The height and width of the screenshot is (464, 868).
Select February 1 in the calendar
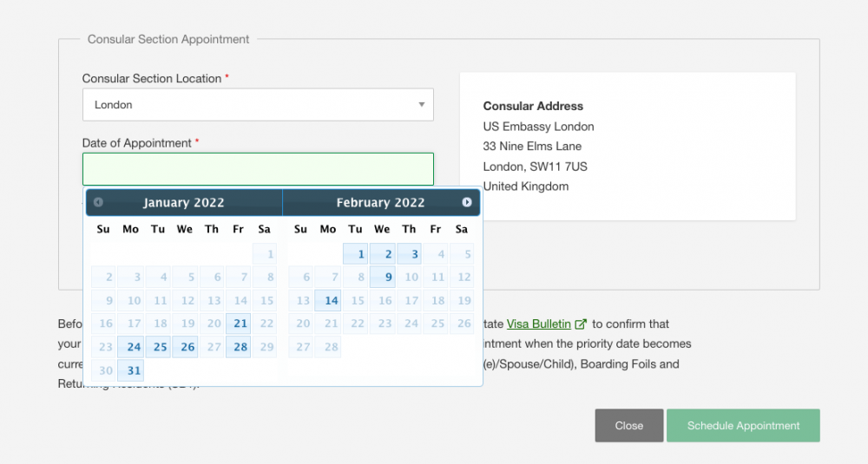356,254
